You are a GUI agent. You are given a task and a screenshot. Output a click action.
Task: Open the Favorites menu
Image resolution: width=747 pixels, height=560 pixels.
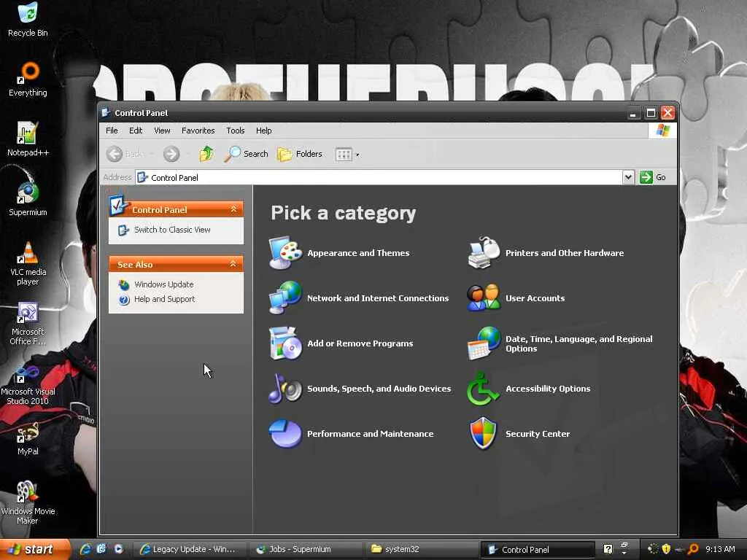(198, 131)
